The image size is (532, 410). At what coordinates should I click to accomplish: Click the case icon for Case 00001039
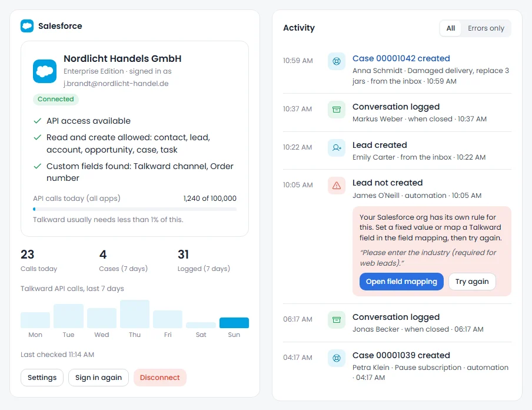pos(337,358)
